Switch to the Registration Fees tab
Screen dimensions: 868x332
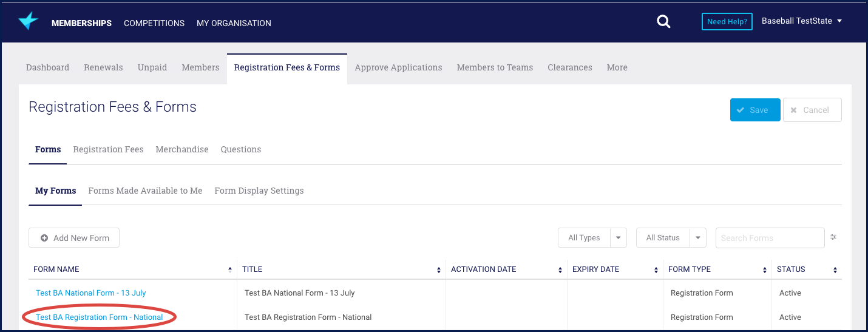pos(108,149)
